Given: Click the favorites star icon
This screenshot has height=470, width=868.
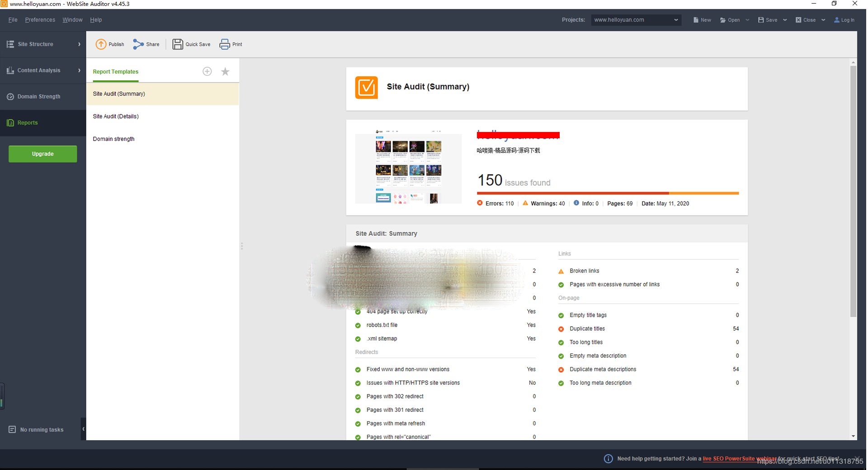Looking at the screenshot, I should point(225,71).
